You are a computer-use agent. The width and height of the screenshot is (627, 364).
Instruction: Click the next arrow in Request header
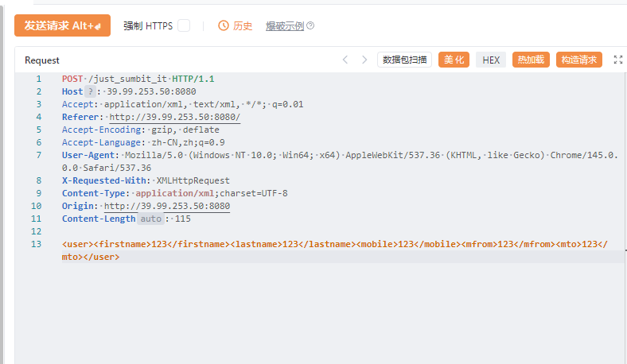pos(364,60)
